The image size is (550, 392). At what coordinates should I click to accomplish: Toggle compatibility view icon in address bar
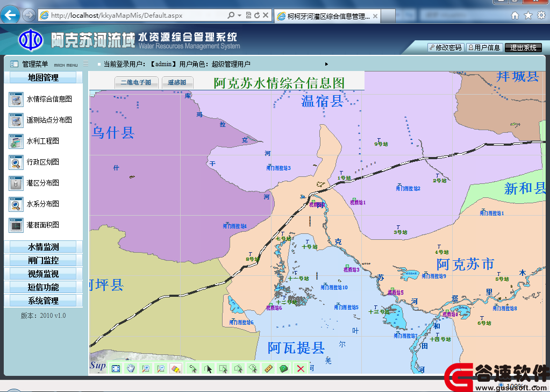point(248,15)
